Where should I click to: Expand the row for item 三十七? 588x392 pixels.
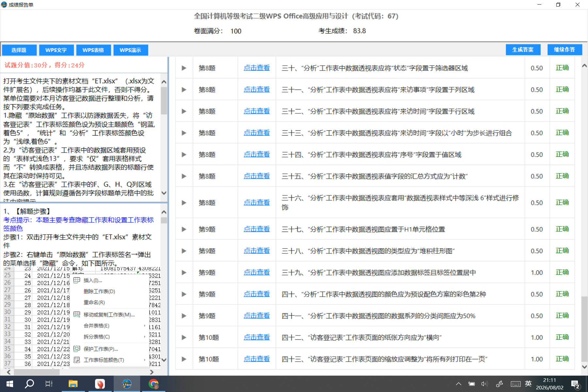point(184,229)
